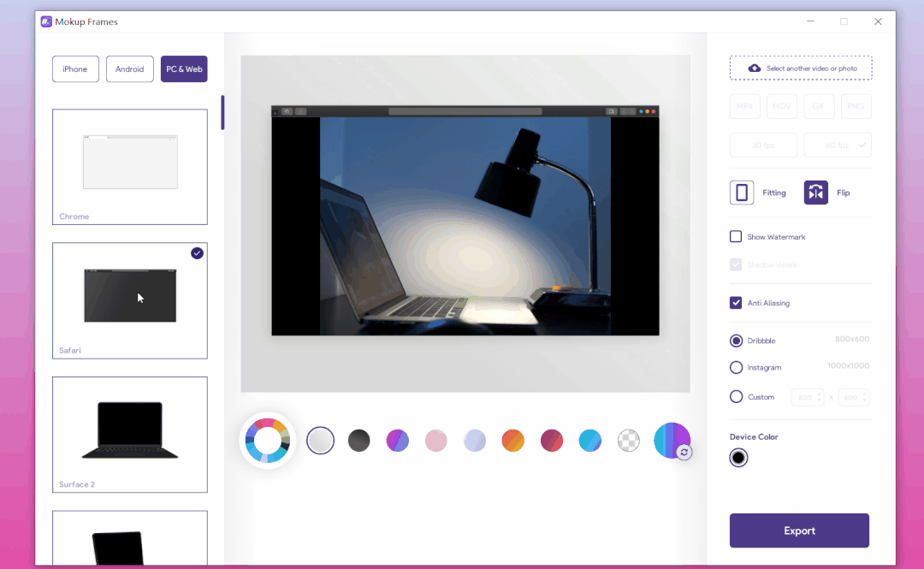Pick the large blue-purple gradient swatch

point(672,440)
